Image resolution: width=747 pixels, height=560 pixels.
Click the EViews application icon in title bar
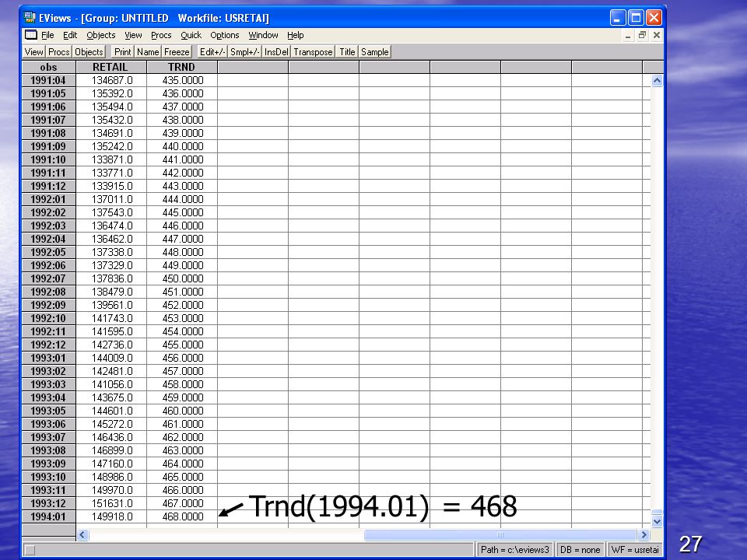30,18
